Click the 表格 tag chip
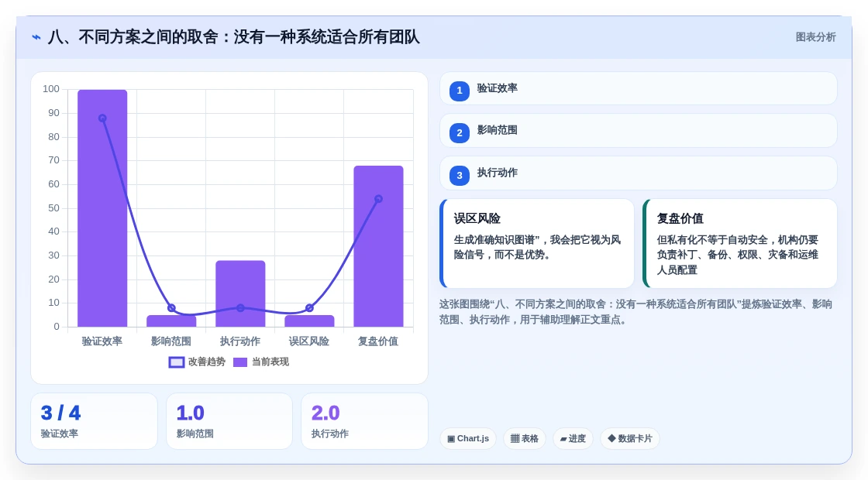This screenshot has height=480, width=868. click(524, 438)
